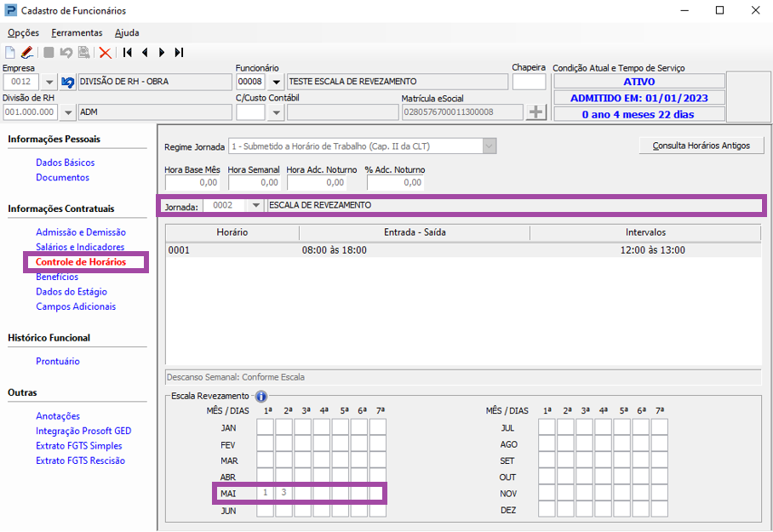Open the Opções menu
The image size is (773, 532).
point(23,32)
